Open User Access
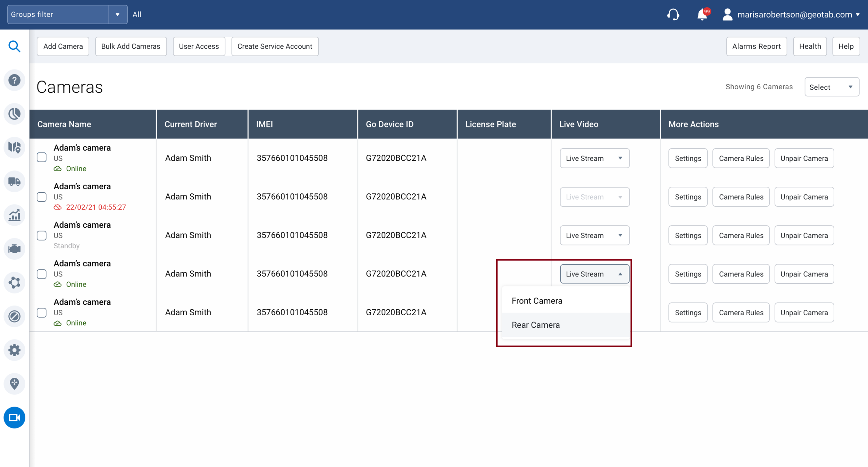Screen dimensions: 868x467 [x=199, y=46]
